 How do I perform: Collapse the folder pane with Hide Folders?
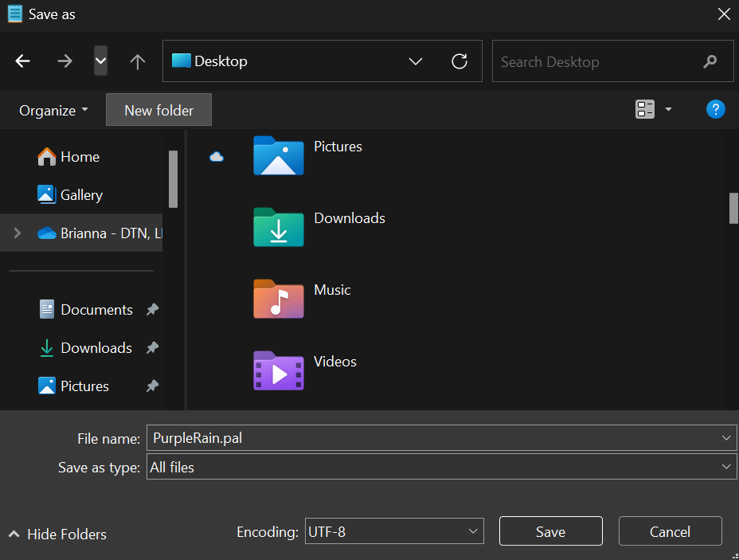click(x=57, y=535)
